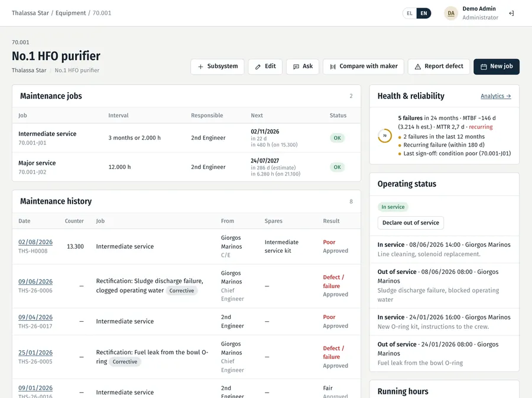Screen dimensions: 532x398
Task: Click the Edit button
Action: pos(265,67)
